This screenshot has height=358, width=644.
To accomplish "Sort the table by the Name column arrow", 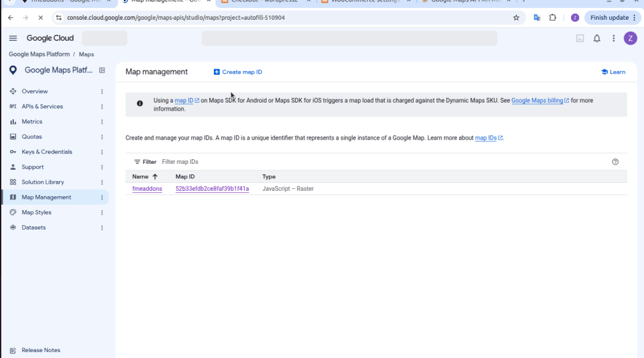I will [155, 177].
